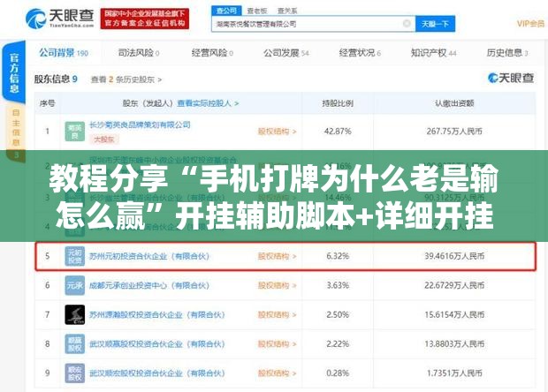The width and height of the screenshot is (548, 392).
Task: Click the 顺宏股权 logo icon
Action: coord(75,373)
